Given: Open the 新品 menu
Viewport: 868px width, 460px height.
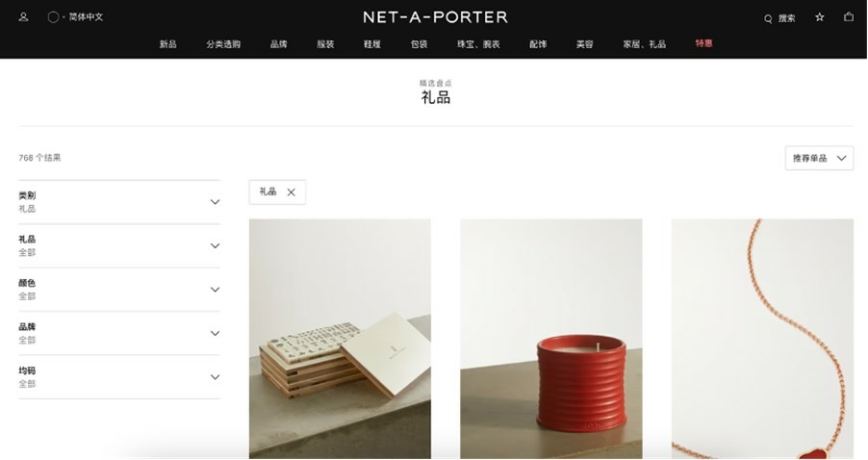Looking at the screenshot, I should pos(167,44).
